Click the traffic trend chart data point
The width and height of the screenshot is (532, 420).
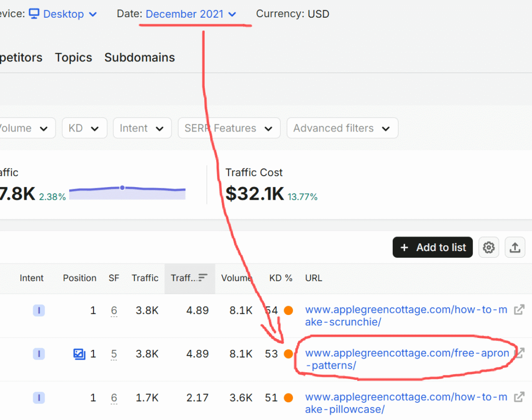(x=122, y=188)
